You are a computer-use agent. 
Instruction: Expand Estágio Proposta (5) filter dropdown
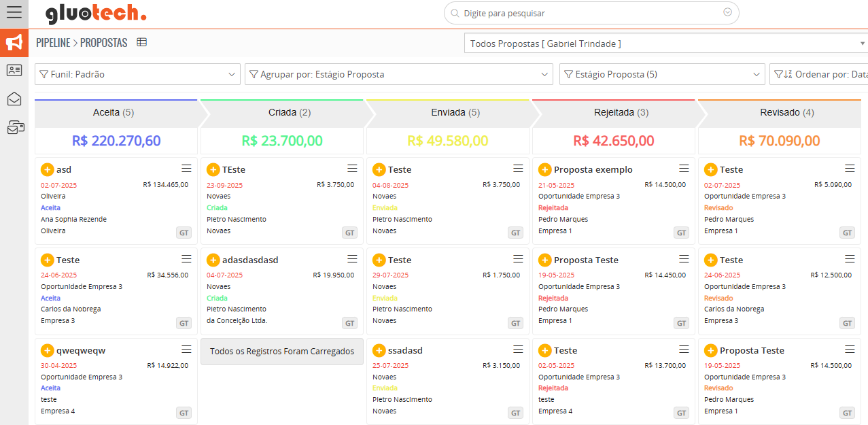(662, 74)
